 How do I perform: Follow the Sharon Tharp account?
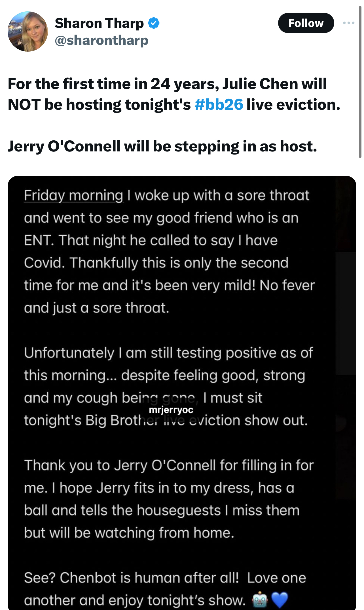pyautogui.click(x=306, y=23)
